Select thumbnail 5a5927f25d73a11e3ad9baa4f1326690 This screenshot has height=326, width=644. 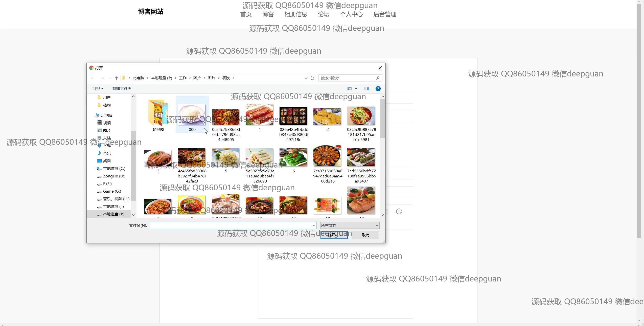(x=260, y=157)
